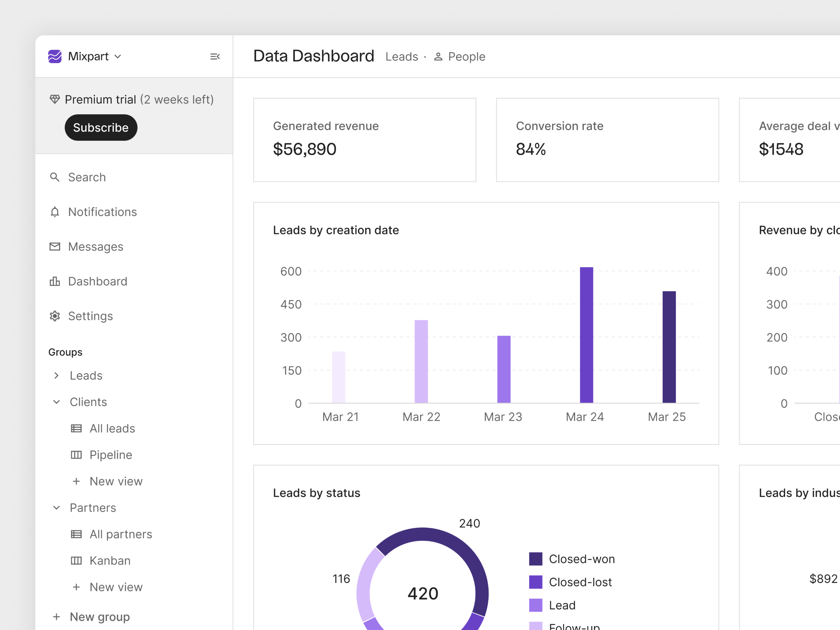Click the People person icon

coord(438,57)
